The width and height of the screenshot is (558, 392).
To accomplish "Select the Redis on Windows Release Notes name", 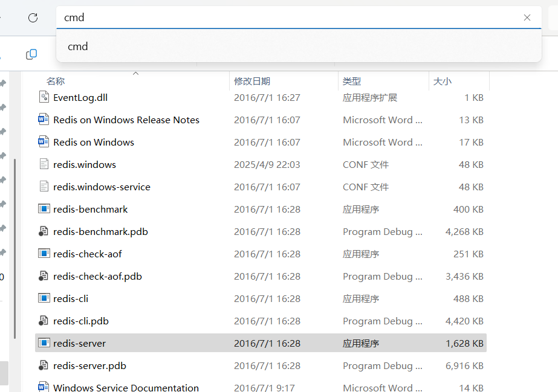I will (126, 120).
